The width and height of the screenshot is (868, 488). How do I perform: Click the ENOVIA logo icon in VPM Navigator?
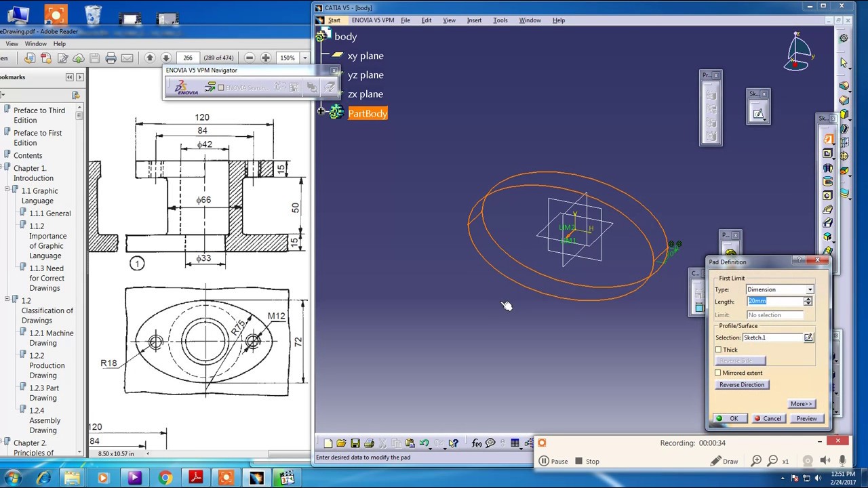[186, 87]
